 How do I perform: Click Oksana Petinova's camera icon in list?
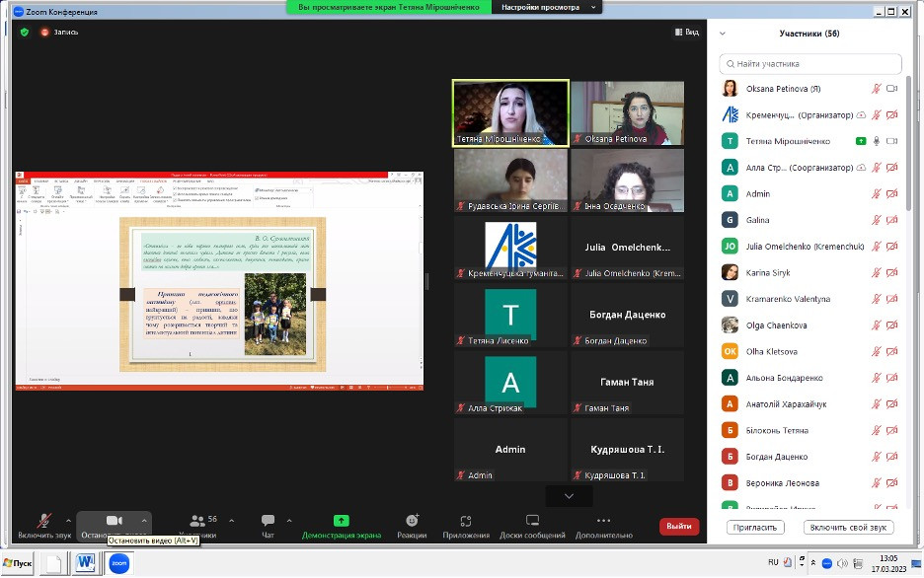click(x=892, y=89)
